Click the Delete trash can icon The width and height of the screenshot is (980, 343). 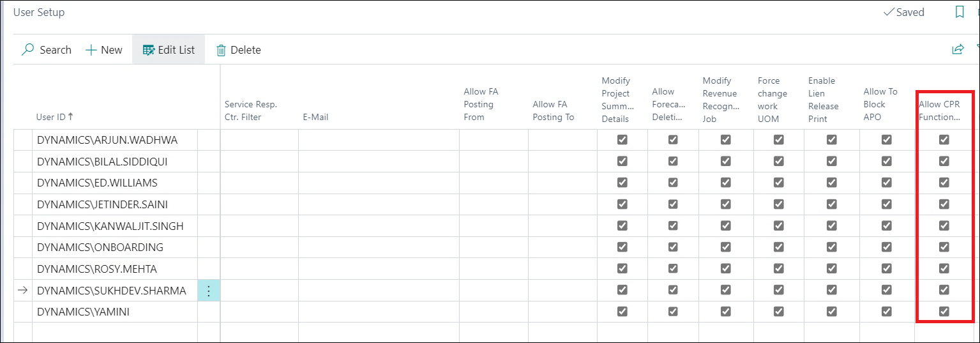pyautogui.click(x=222, y=50)
